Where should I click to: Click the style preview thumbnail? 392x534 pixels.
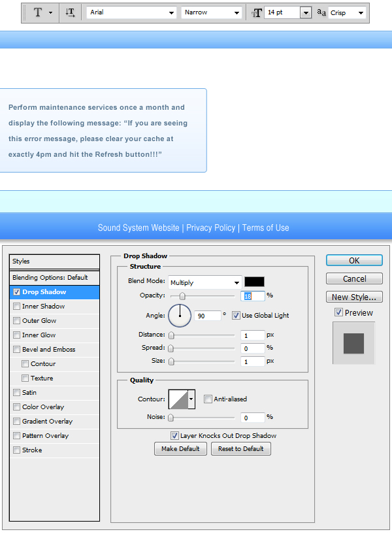click(353, 343)
